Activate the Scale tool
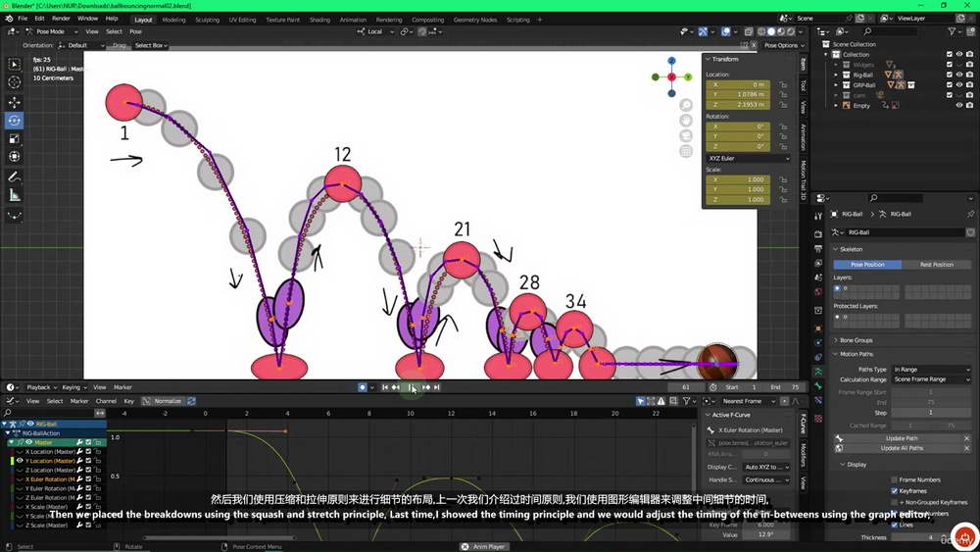Viewport: 980px width, 552px height. tap(14, 138)
